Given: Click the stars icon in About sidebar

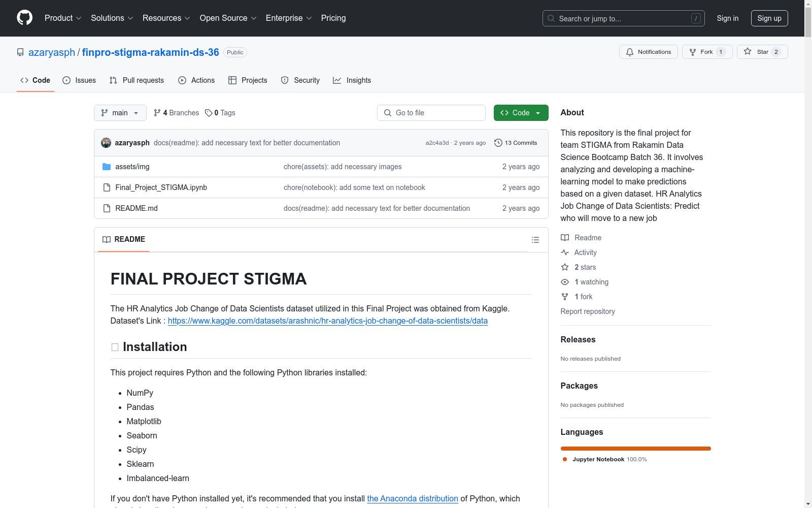Looking at the screenshot, I should tap(565, 267).
